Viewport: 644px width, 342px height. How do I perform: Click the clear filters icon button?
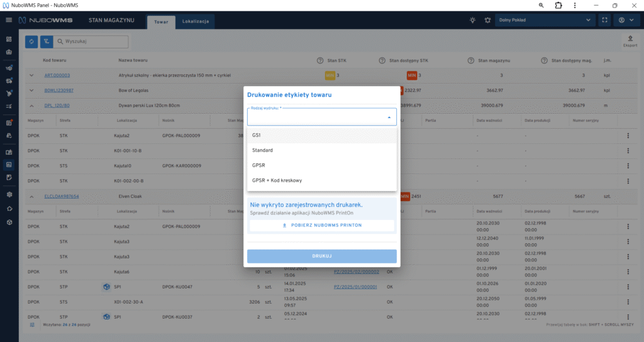[46, 41]
